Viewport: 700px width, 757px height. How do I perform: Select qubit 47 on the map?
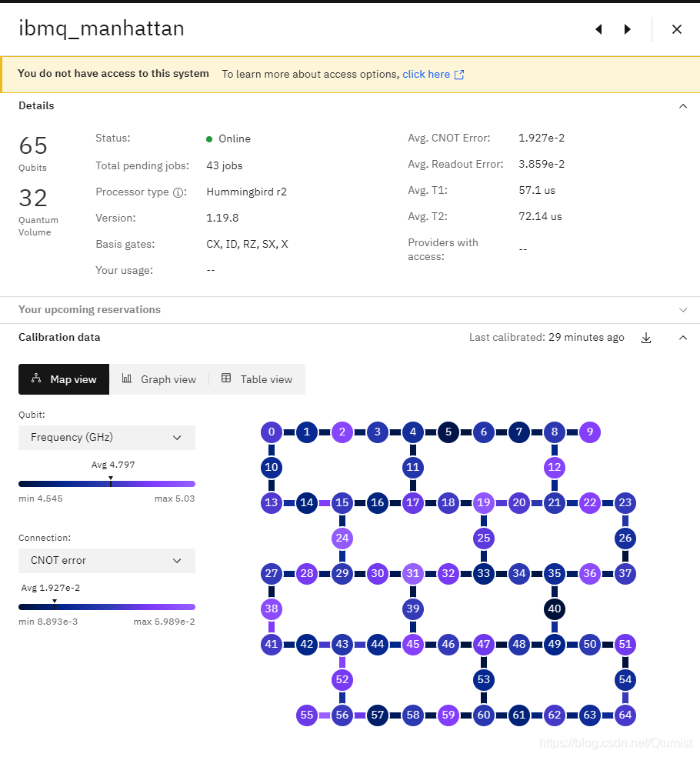pos(484,645)
